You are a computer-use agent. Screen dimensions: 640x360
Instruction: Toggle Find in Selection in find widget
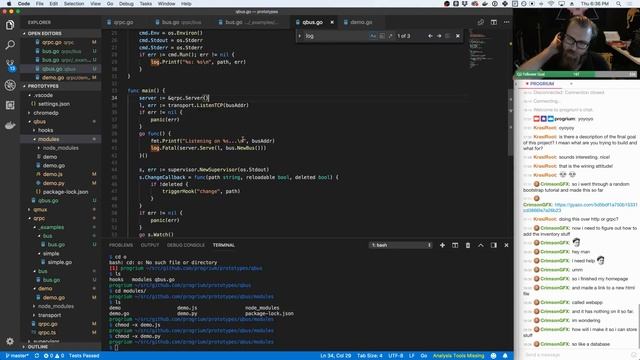click(448, 36)
